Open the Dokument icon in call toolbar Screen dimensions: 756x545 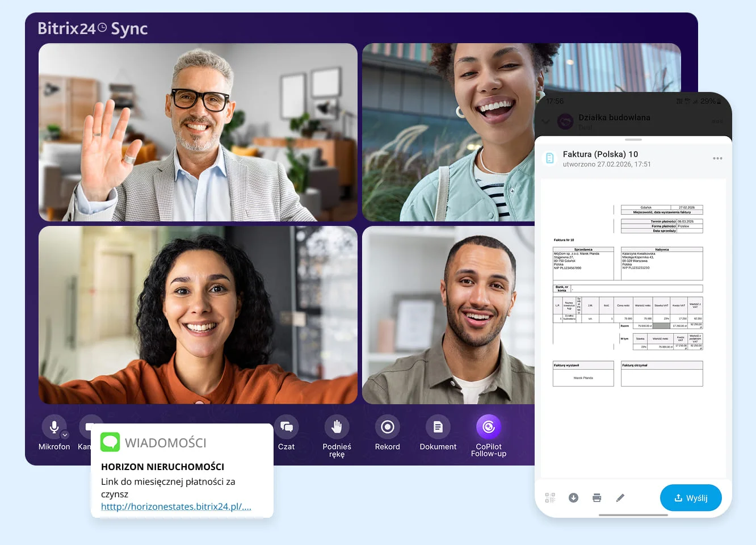438,427
